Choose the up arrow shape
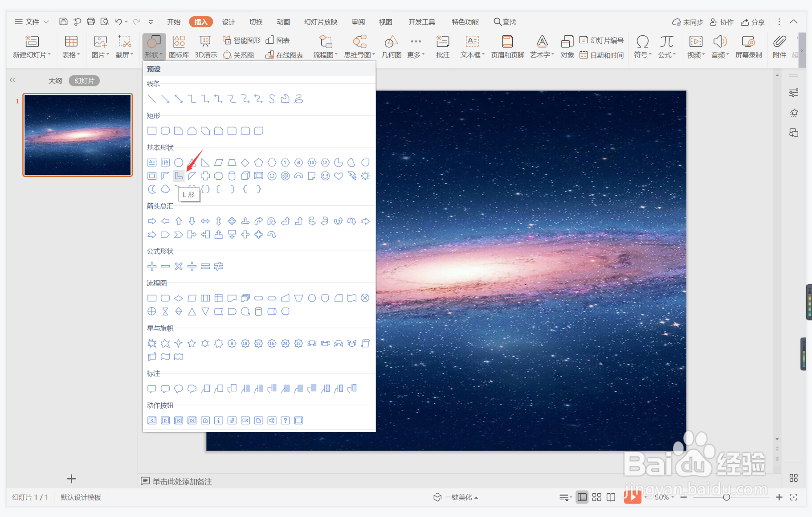The width and height of the screenshot is (812, 517). (x=178, y=221)
